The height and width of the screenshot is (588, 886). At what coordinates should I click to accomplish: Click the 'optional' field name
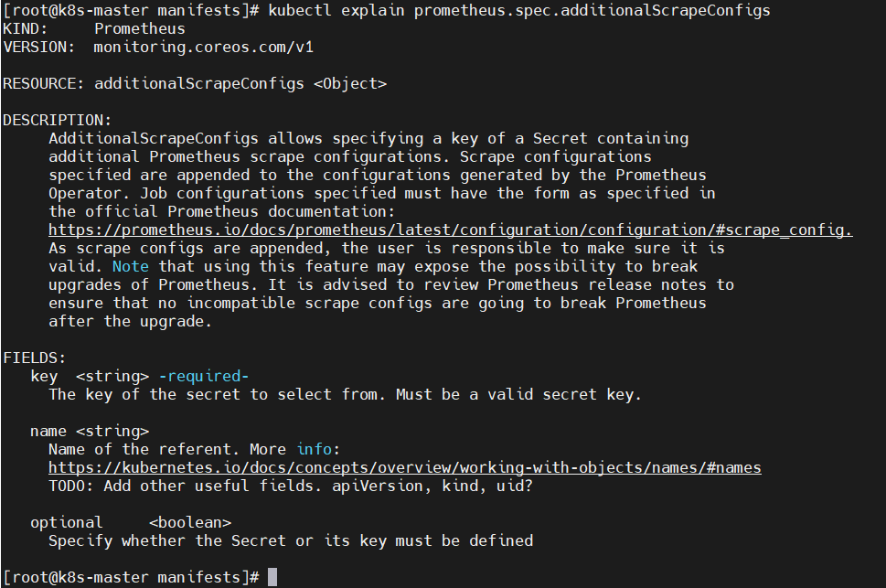click(x=67, y=522)
